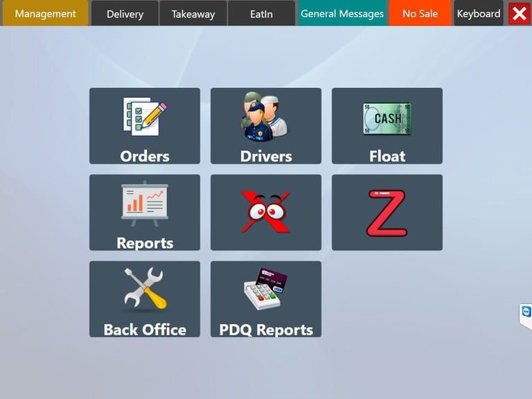Select the EatIn tab

click(x=261, y=13)
